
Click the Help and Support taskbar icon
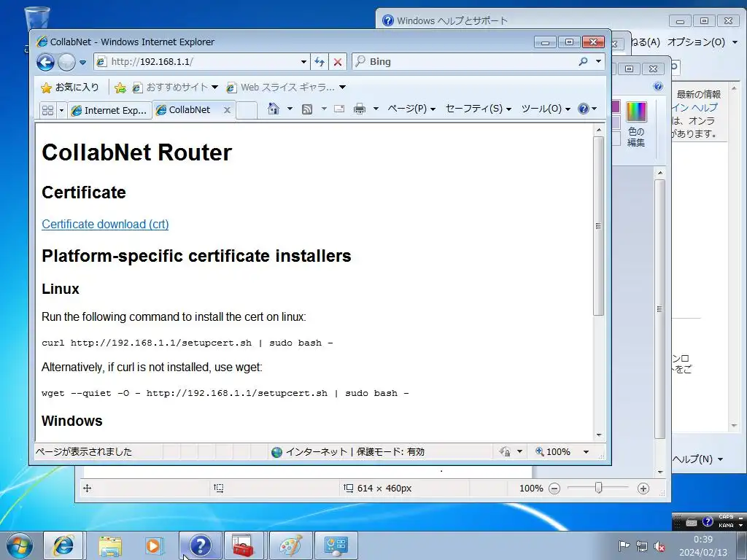(200, 545)
